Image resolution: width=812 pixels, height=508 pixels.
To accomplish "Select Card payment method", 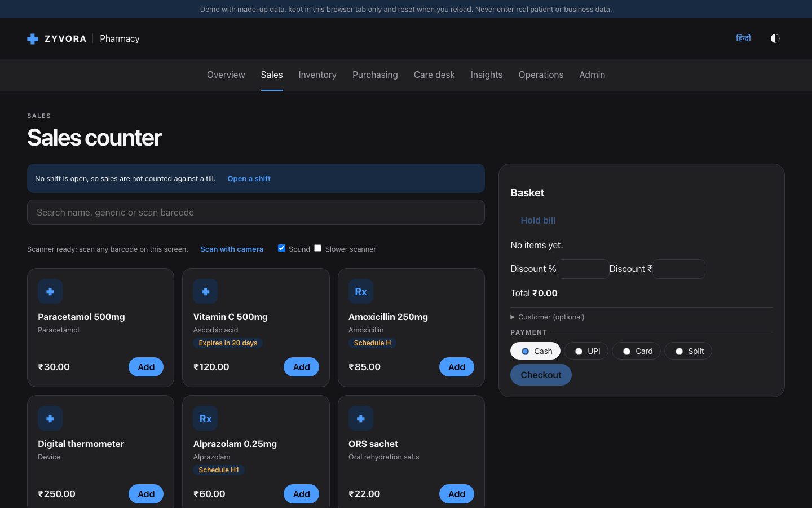I will 636,351.
